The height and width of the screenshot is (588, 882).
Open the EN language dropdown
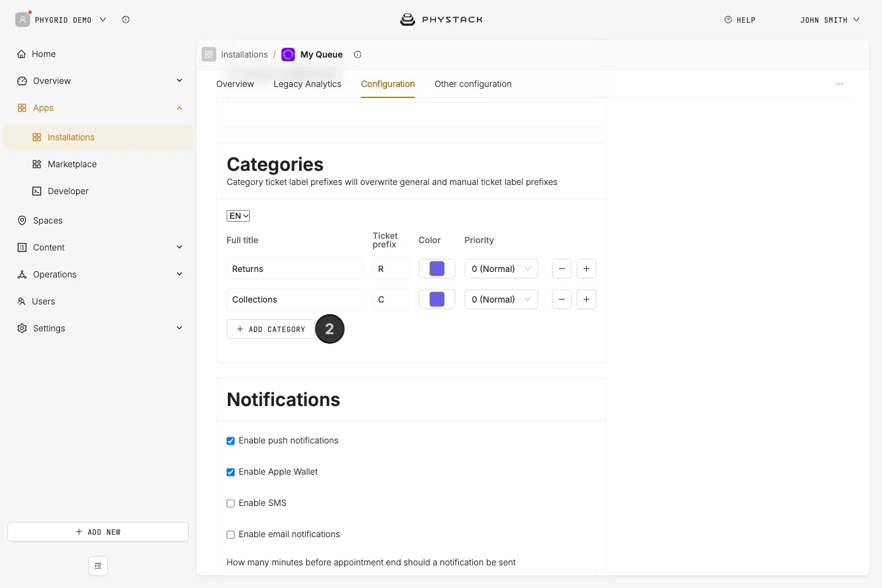238,216
